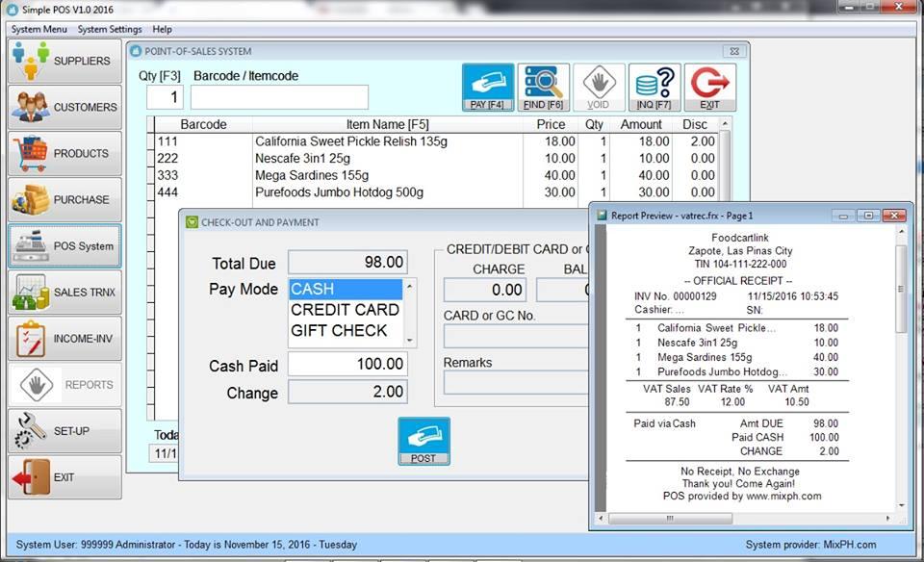Click the Amount column header

point(641,125)
